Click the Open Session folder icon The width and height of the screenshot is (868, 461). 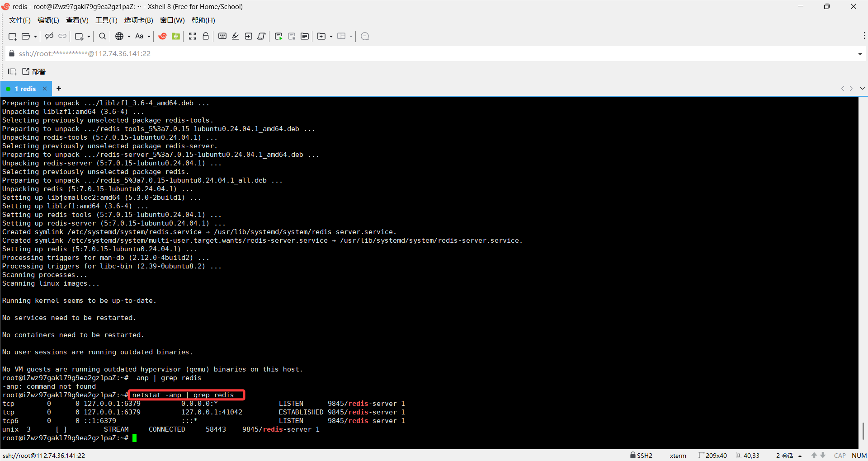(x=26, y=36)
